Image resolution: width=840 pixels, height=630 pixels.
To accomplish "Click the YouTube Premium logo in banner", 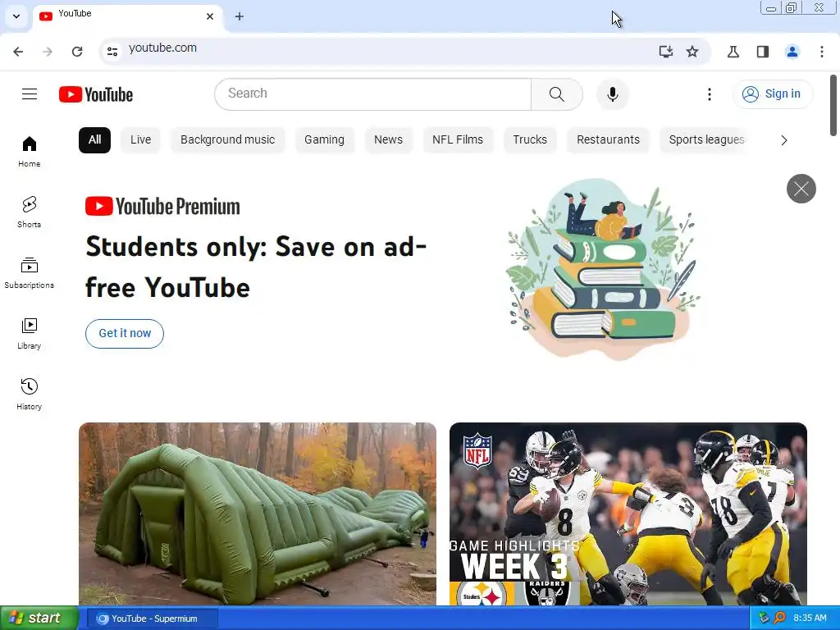I will [x=163, y=206].
